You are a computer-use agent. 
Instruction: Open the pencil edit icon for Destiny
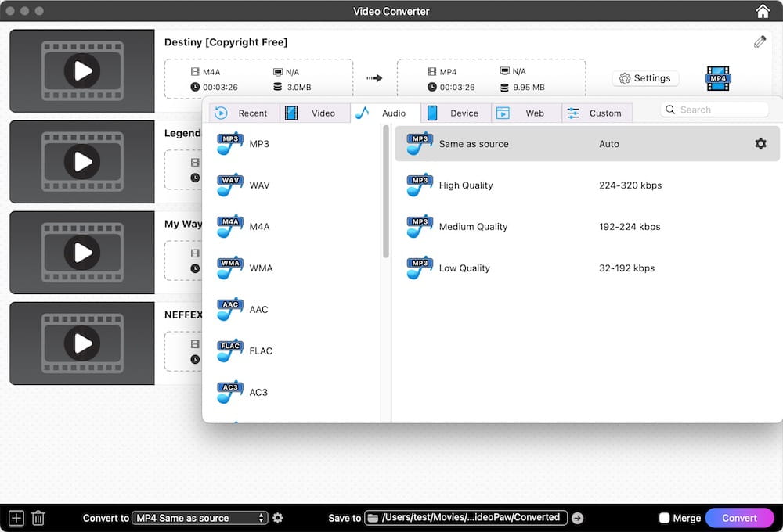760,41
